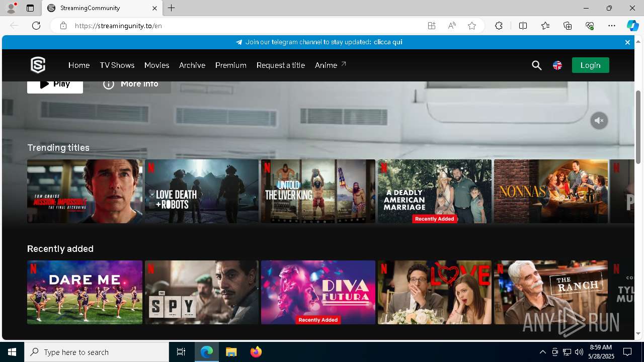Add this page to favorites star
The width and height of the screenshot is (644, 362).
pyautogui.click(x=472, y=26)
